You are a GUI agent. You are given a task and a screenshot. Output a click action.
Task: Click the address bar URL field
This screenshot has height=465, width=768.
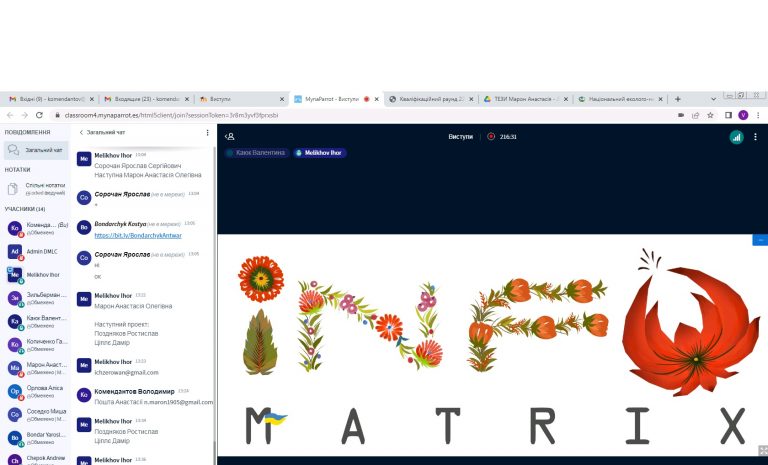point(300,115)
